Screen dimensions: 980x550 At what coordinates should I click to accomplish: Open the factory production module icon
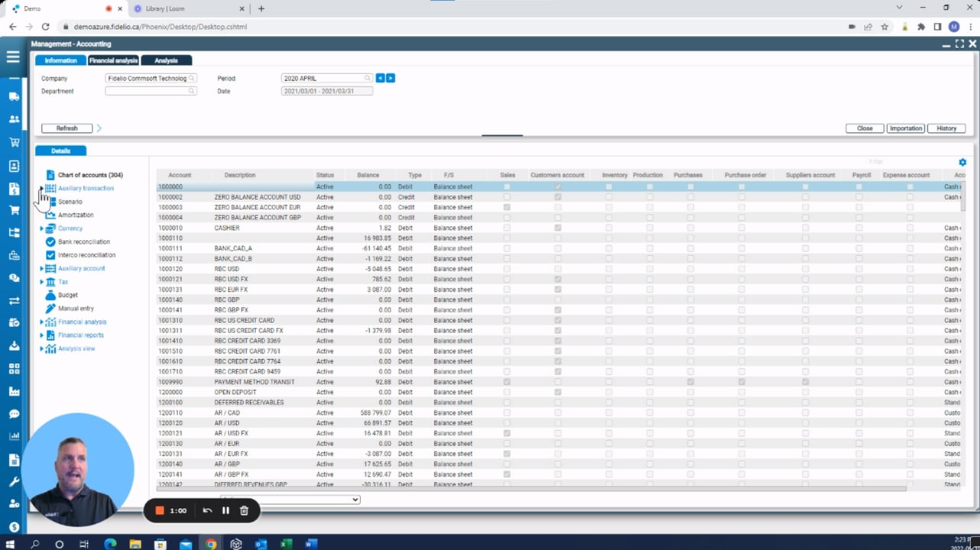(x=14, y=391)
